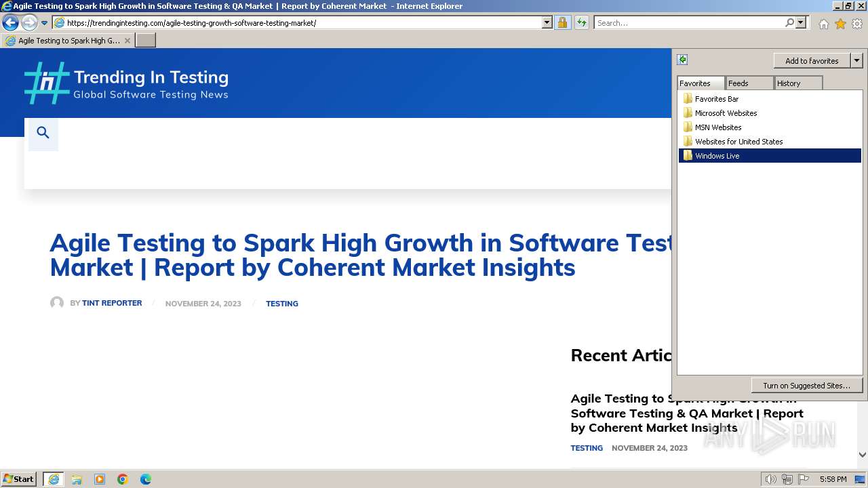Pin the Favorites Center panel
This screenshot has height=488, width=868.
pos(683,60)
